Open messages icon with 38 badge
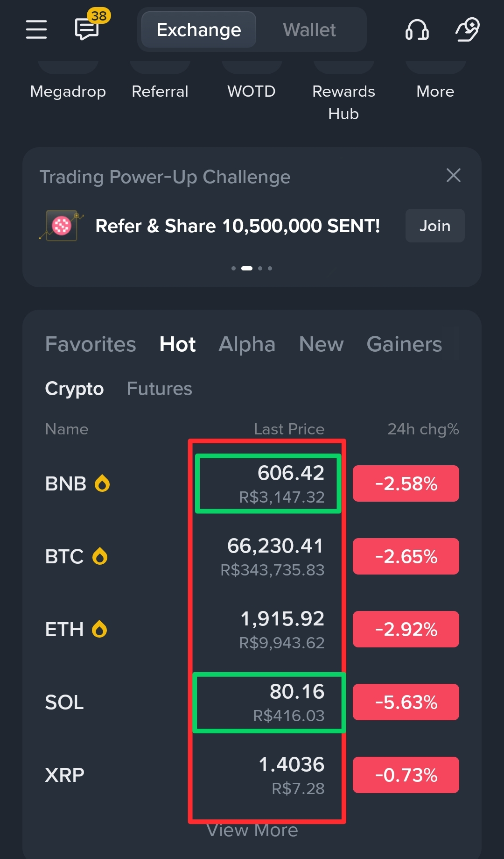Screen dimensions: 504x859 click(89, 27)
